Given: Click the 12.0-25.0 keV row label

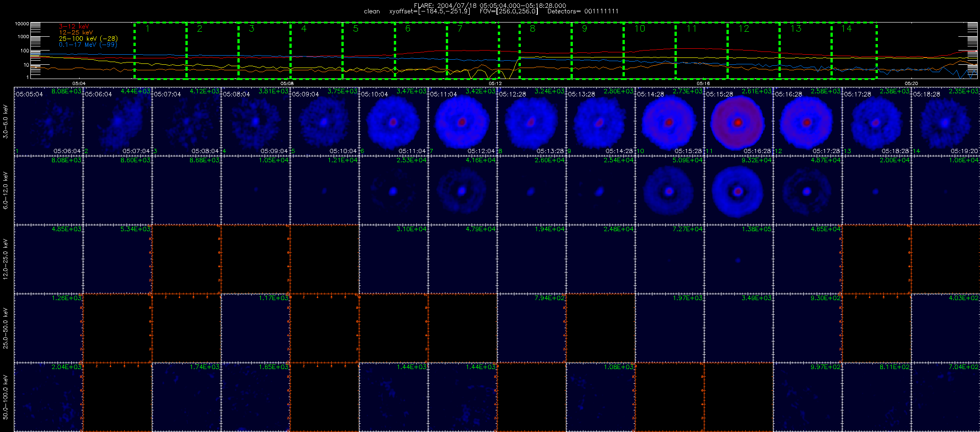Looking at the screenshot, I should (x=6, y=259).
